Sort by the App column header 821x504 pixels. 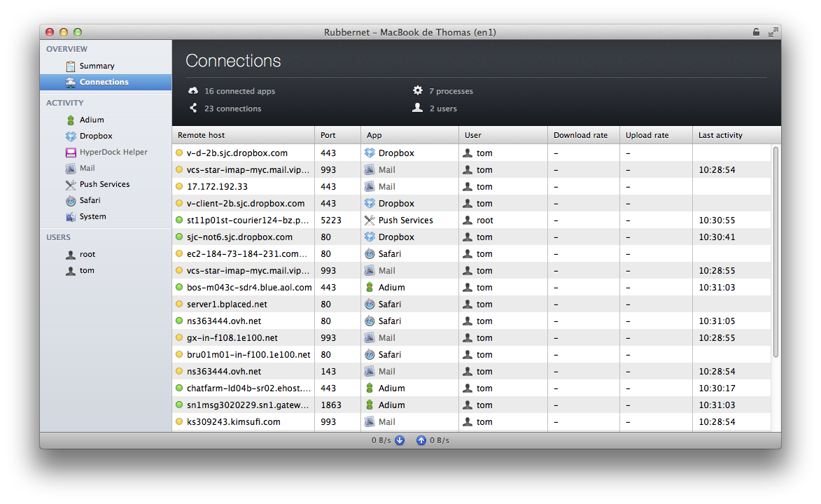(x=410, y=135)
